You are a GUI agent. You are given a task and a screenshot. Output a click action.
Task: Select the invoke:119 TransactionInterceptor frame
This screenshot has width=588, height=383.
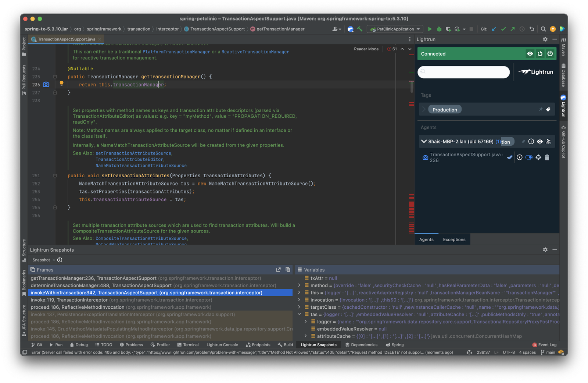[161, 300]
